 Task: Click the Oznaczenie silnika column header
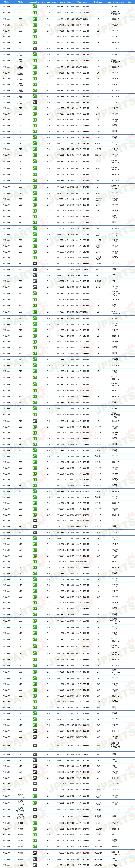(115, 2)
